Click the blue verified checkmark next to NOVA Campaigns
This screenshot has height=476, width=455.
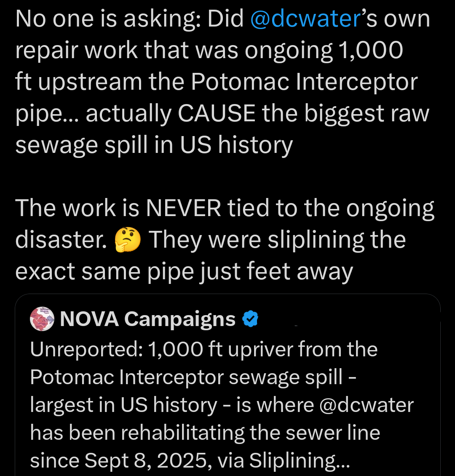[x=250, y=318]
